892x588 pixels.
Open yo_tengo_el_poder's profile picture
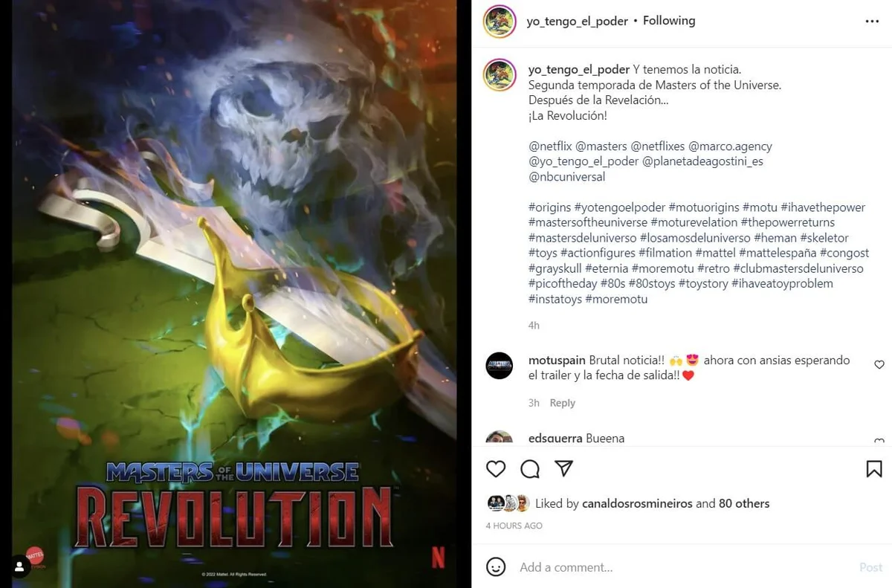499,22
